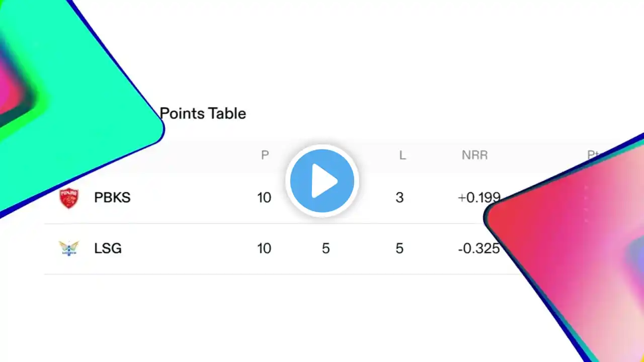Click the NRR column header
The height and width of the screenshot is (362, 644).
coord(475,155)
